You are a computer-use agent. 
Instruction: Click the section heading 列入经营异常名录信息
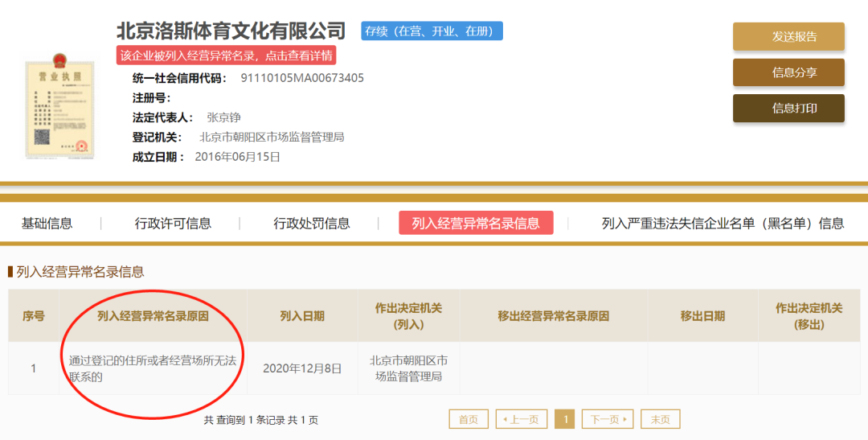point(80,272)
